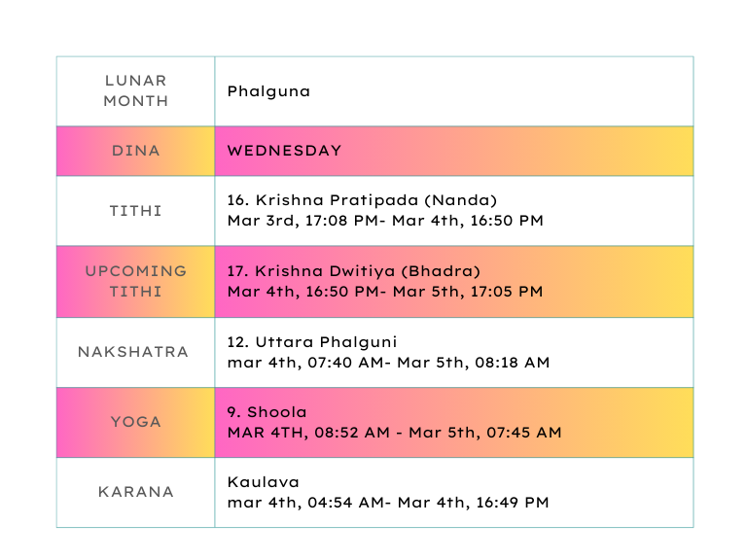Click the karana timing starting 04:54 AM
The width and height of the screenshot is (747, 560).
coord(388,503)
